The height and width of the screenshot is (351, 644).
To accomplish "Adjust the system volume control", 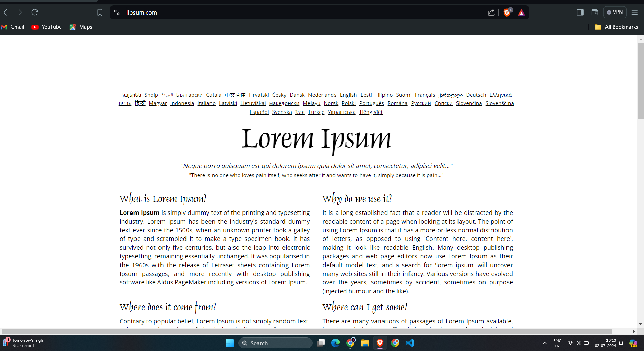I will click(x=578, y=343).
